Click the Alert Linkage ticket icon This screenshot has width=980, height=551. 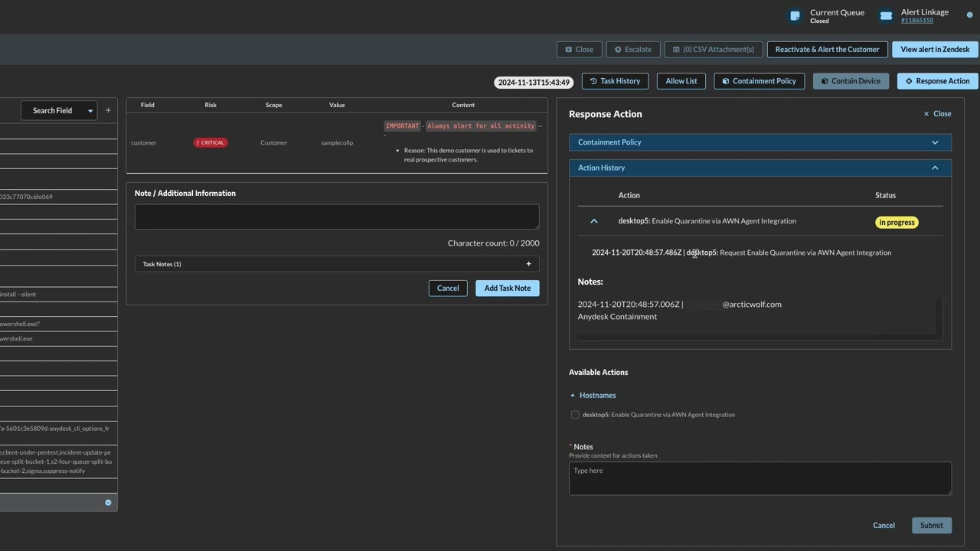click(886, 15)
